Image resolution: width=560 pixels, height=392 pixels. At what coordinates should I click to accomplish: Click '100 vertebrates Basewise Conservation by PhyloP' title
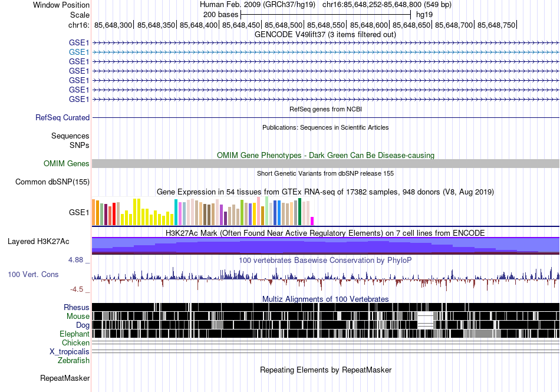click(325, 261)
